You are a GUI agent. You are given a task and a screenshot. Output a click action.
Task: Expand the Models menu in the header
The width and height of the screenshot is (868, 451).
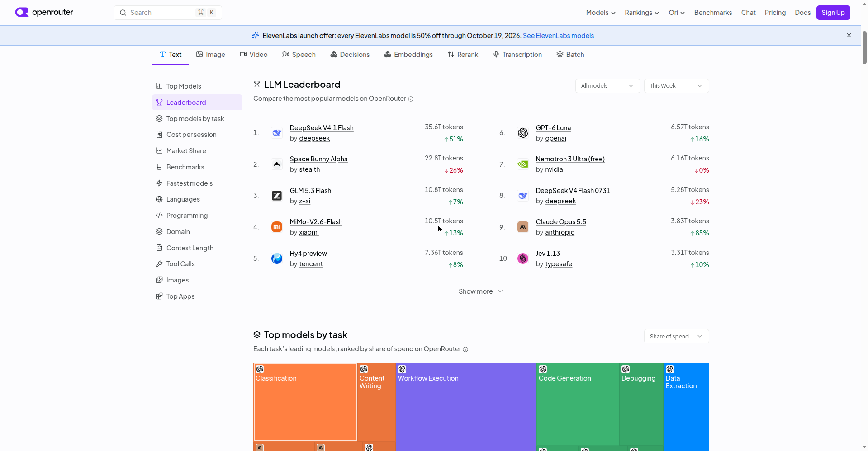(x=601, y=13)
